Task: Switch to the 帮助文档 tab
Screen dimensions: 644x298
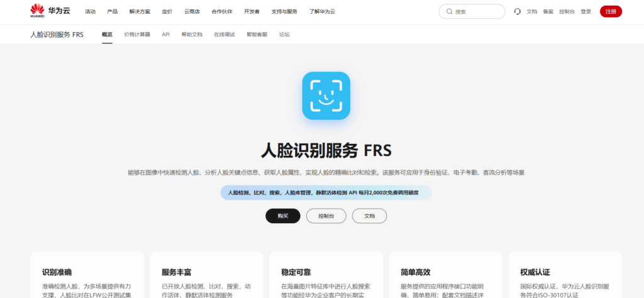Action: click(192, 35)
